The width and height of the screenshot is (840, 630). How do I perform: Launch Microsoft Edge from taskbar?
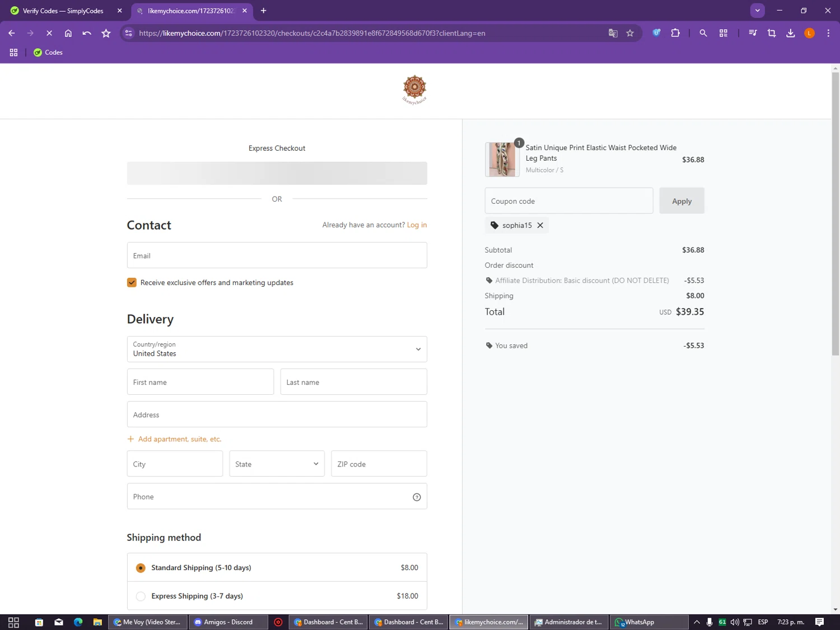click(78, 622)
